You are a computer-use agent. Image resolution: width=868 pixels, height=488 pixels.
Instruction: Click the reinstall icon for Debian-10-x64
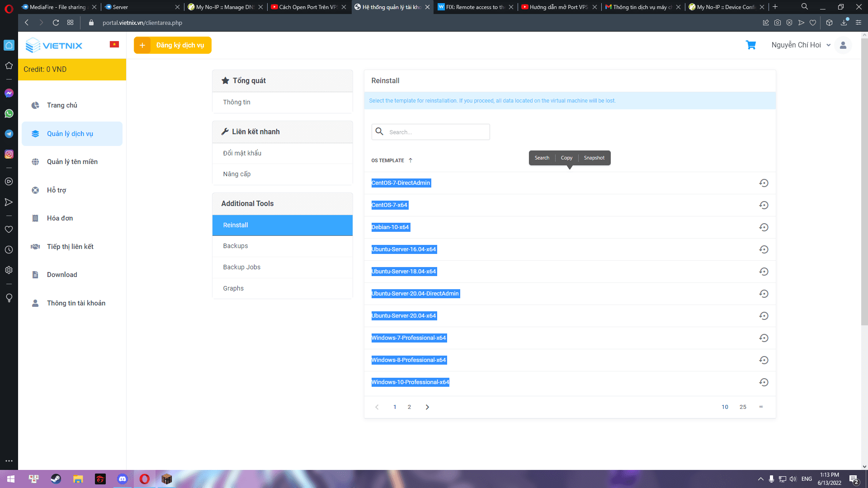click(764, 227)
